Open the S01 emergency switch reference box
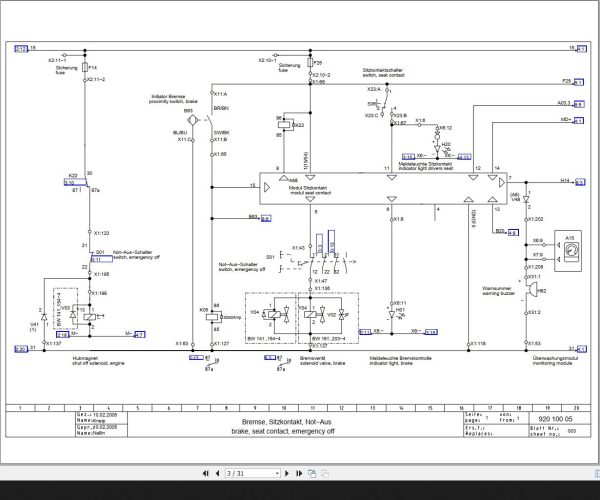Screen dimensions: 600x500 (101, 259)
